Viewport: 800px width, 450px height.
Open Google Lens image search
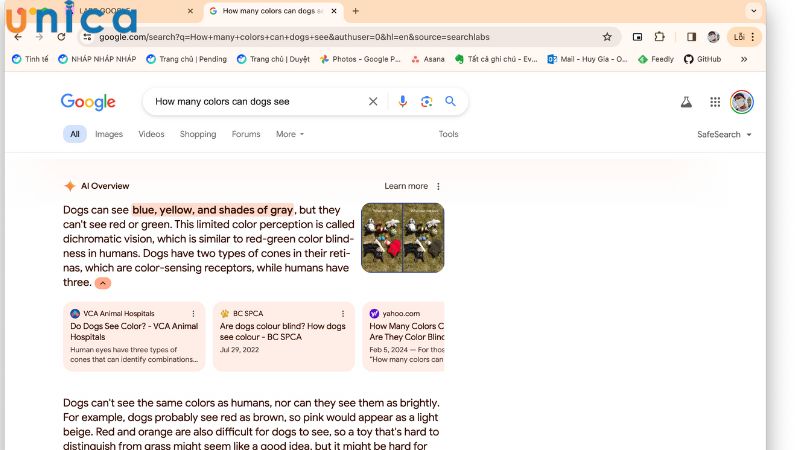[x=427, y=102]
